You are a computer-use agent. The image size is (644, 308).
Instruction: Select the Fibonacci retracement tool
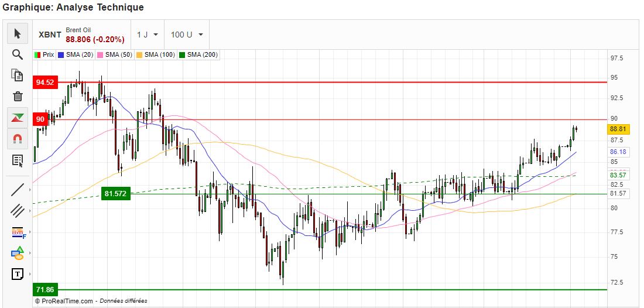pos(18,232)
